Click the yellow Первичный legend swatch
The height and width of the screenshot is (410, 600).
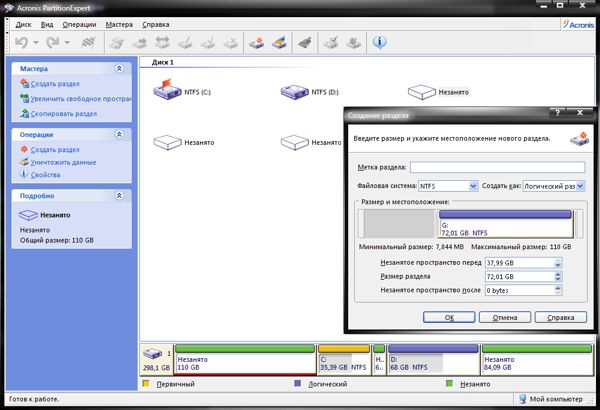click(x=145, y=383)
